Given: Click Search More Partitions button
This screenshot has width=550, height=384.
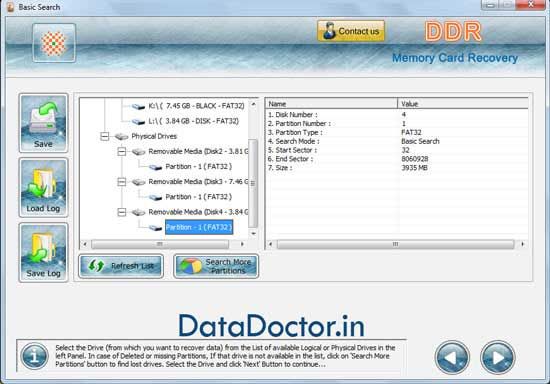Looking at the screenshot, I should coord(216,266).
